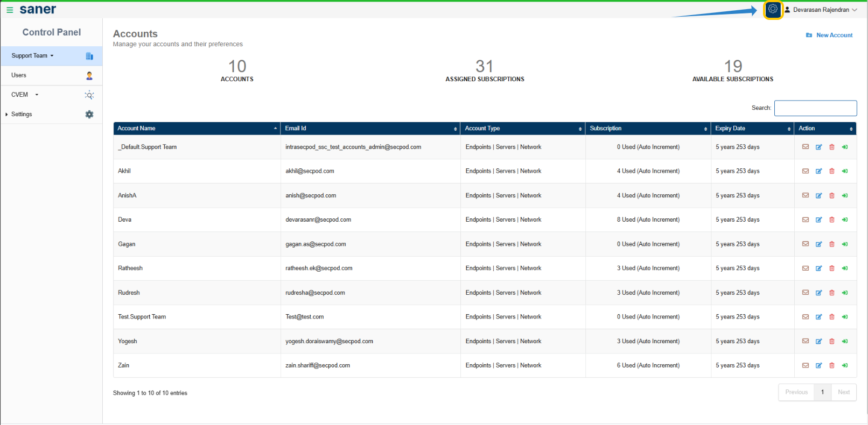Click the email yogesh.doraiswamy@secpod.com
The height and width of the screenshot is (425, 868).
(x=329, y=341)
